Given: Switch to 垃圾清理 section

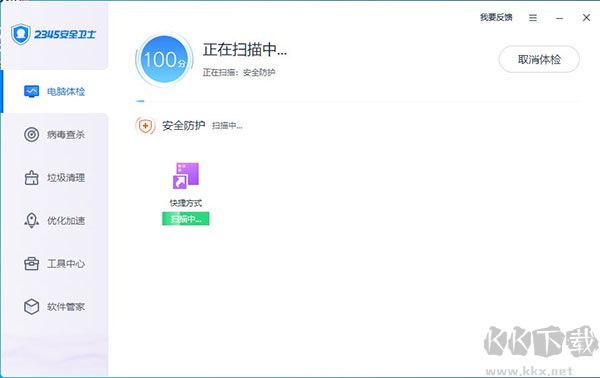Looking at the screenshot, I should [x=54, y=178].
